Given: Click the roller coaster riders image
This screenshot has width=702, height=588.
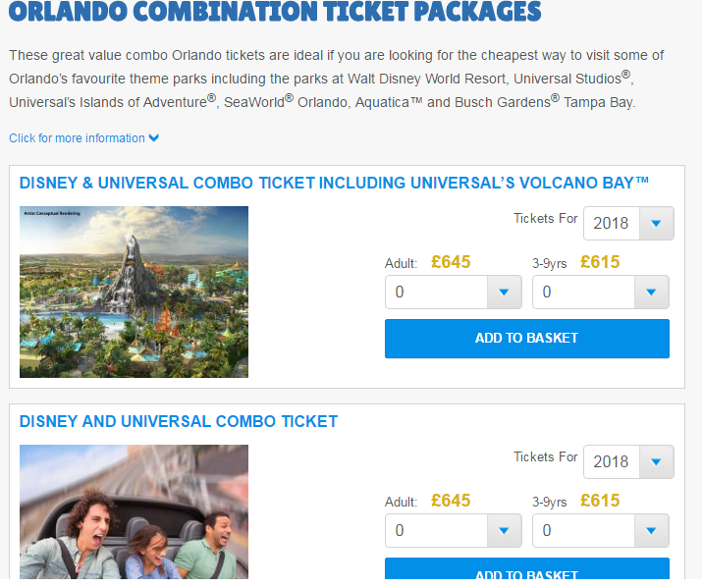Looking at the screenshot, I should (134, 511).
